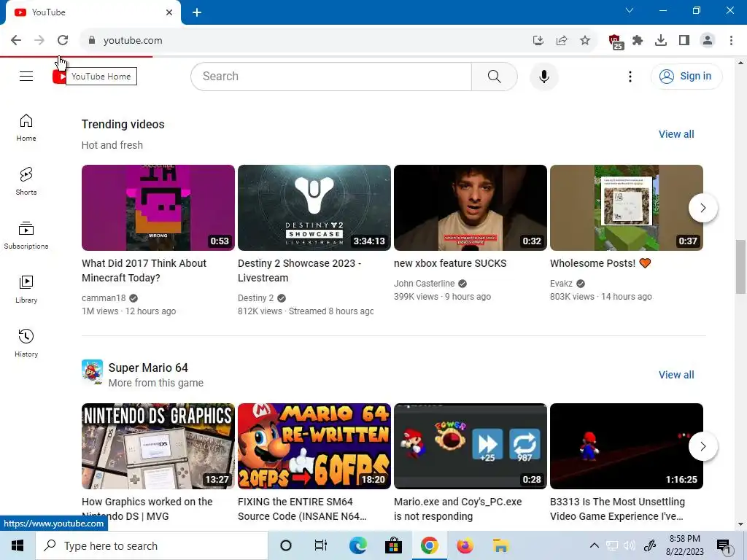Open Destiny 2 Showcase thumbnail

pyautogui.click(x=314, y=208)
